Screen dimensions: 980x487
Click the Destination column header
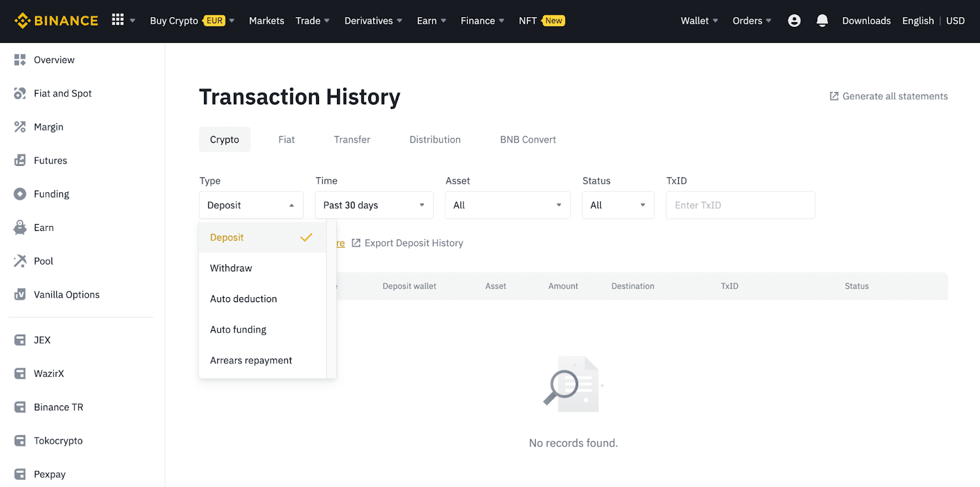633,286
